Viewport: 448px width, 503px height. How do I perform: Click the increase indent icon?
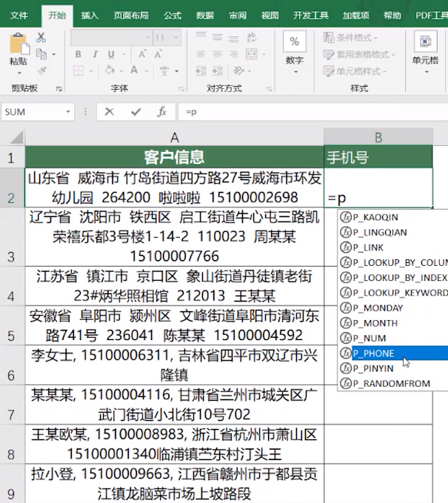click(217, 70)
